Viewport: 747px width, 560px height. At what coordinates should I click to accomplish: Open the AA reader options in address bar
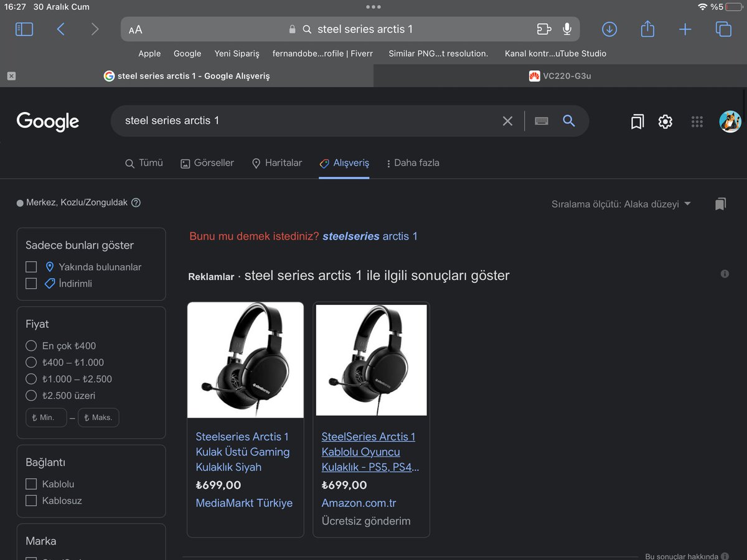click(x=135, y=30)
